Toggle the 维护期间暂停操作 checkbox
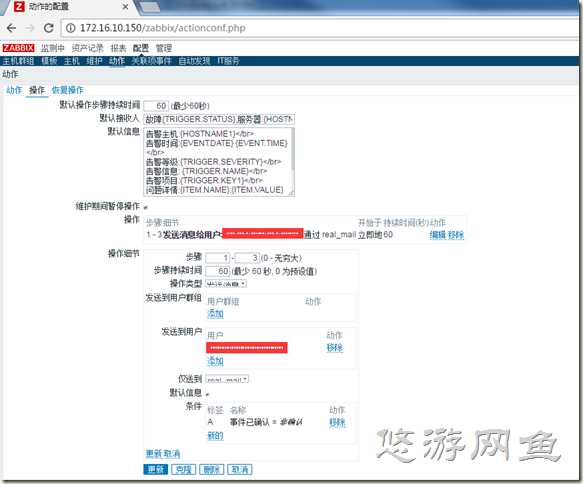The height and width of the screenshot is (484, 583). (145, 207)
